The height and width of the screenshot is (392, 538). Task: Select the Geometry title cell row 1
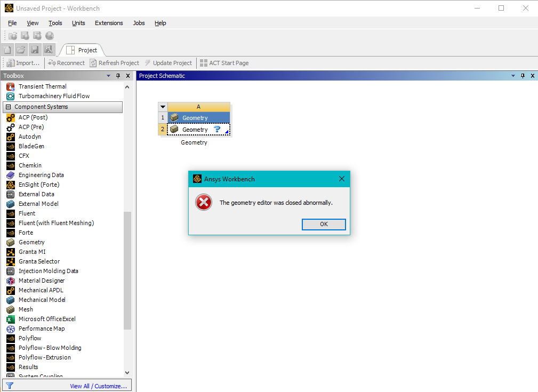pyautogui.click(x=199, y=118)
